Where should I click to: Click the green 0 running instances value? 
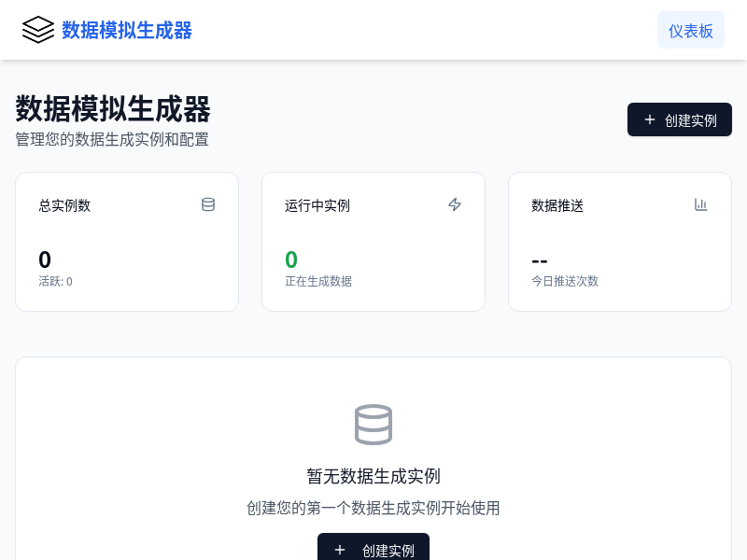(x=291, y=259)
